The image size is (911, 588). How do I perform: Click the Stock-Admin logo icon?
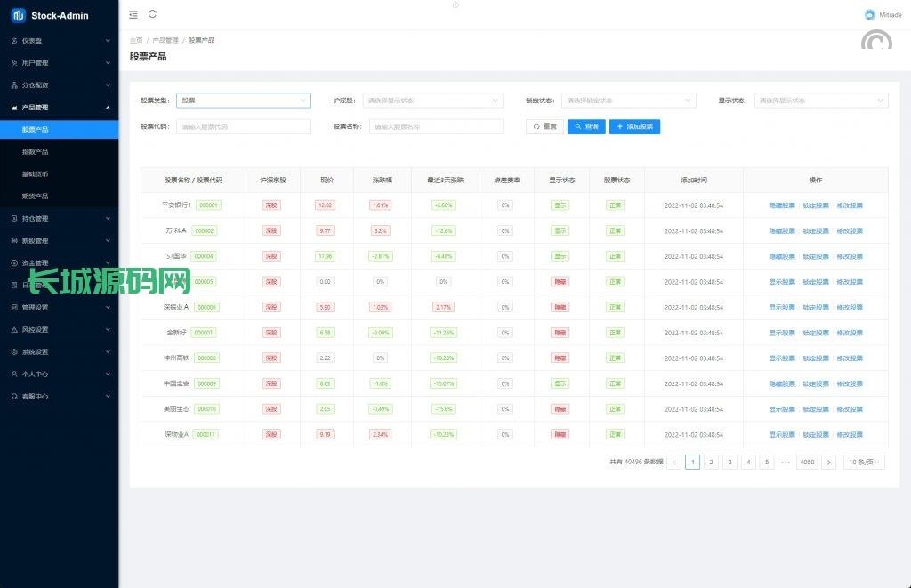18,15
